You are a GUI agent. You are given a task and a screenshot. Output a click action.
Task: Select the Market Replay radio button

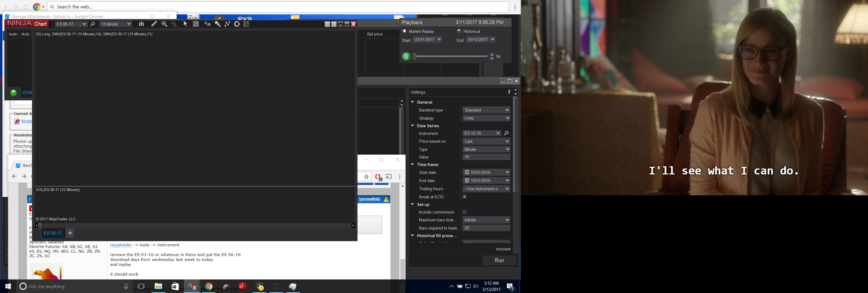[x=405, y=31]
